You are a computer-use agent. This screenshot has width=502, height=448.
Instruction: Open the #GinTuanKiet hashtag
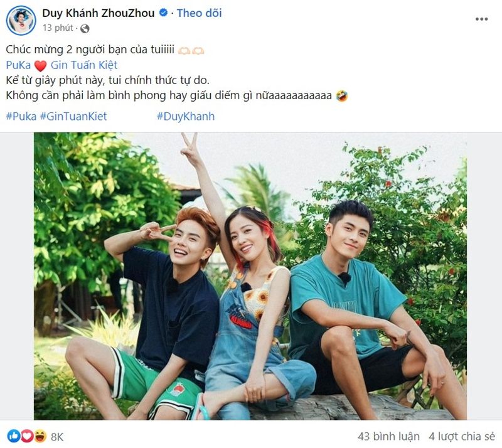point(73,116)
